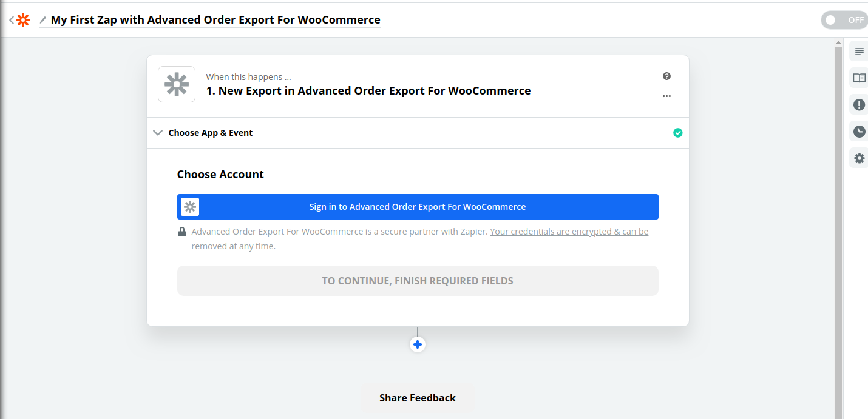The width and height of the screenshot is (868, 419).
Task: Click the pencil edit icon beside Zap title
Action: tap(43, 20)
